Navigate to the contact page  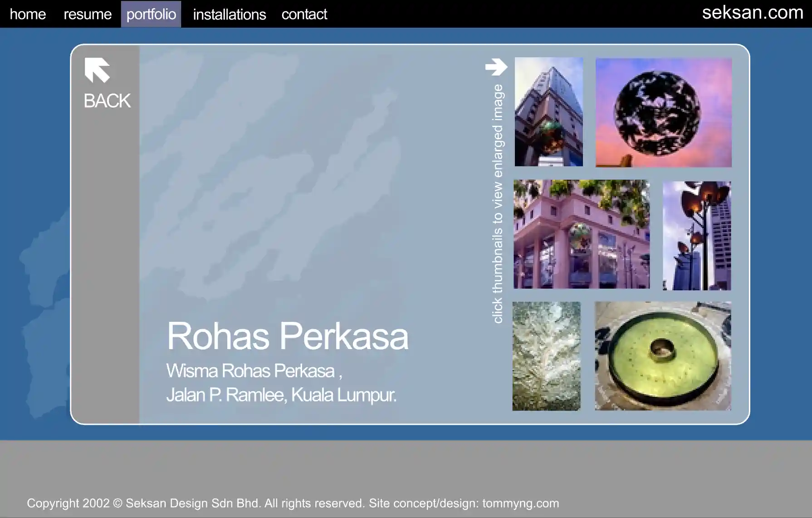pyautogui.click(x=304, y=14)
